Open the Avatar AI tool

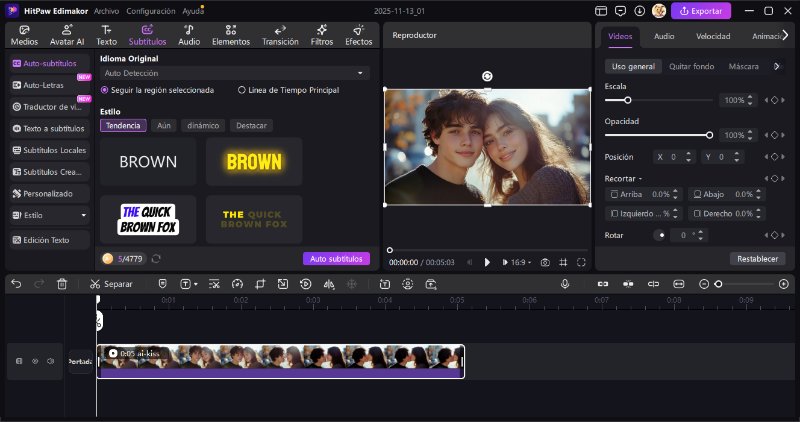(67, 35)
